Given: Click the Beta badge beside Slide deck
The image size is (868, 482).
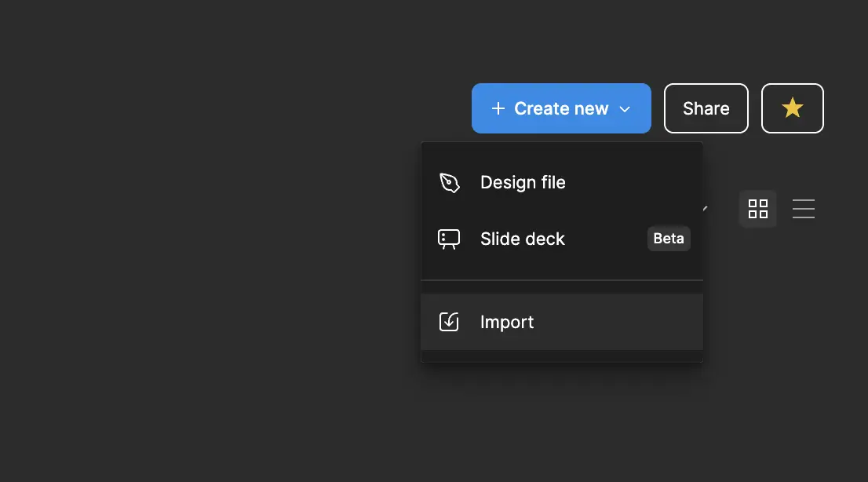Looking at the screenshot, I should (669, 239).
